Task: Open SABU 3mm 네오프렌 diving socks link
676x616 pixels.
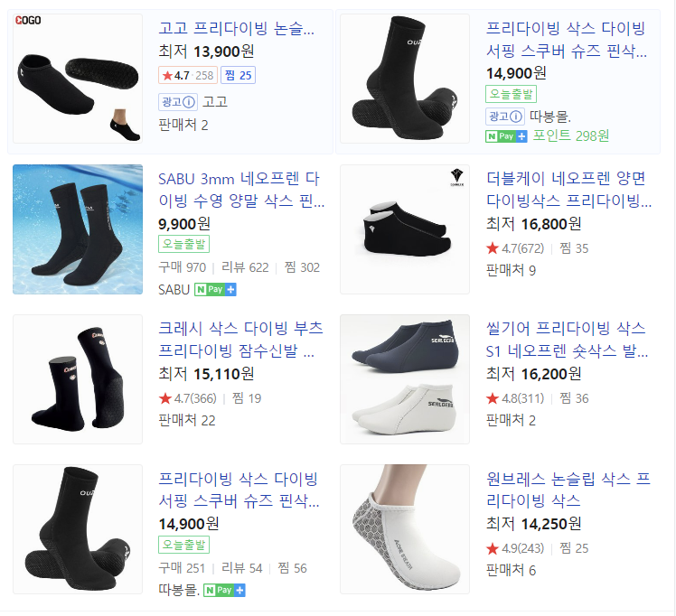Action: [x=241, y=190]
